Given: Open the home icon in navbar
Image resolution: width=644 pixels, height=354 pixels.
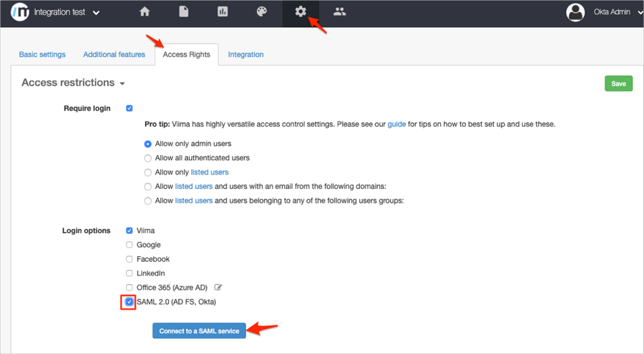Looking at the screenshot, I should pos(145,11).
